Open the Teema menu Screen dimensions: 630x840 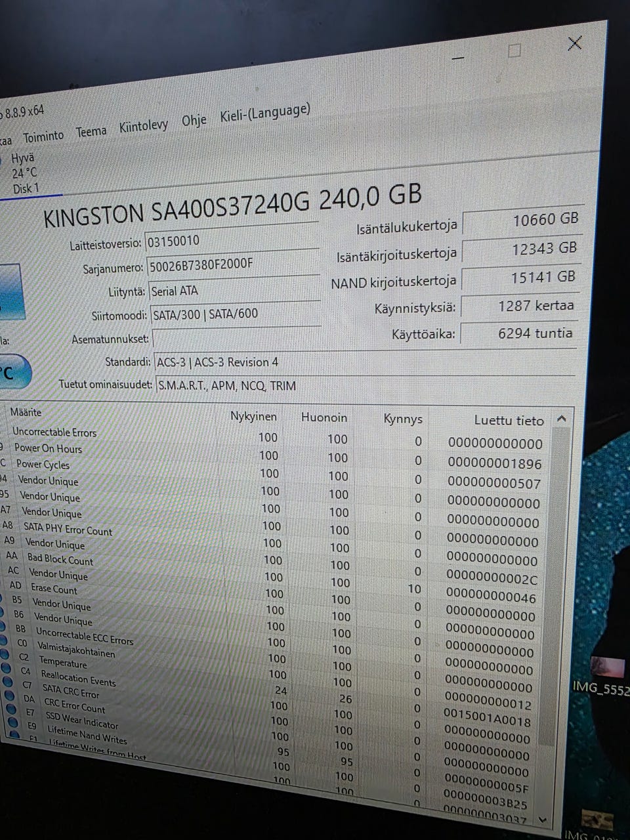[x=91, y=131]
